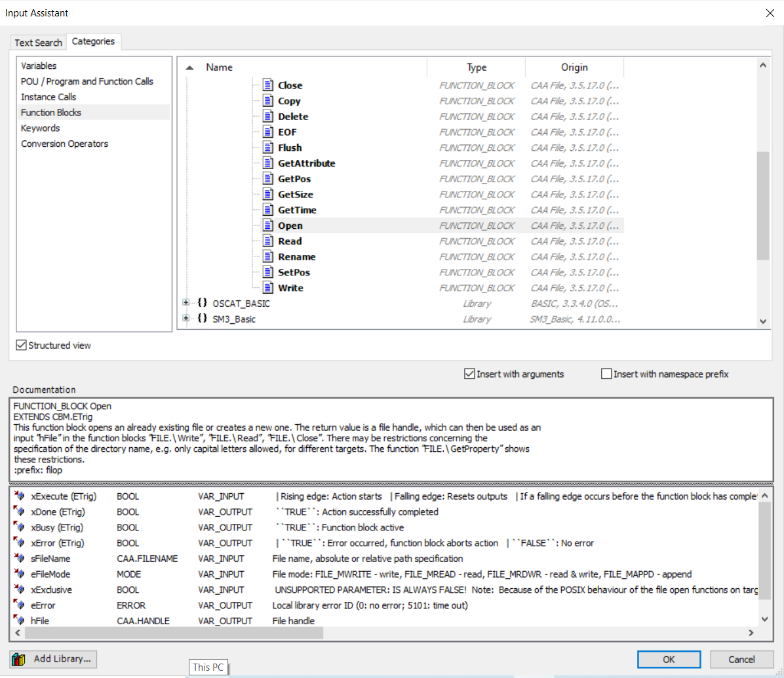Click the horizontal scrollbar in the parameters list
784x678 pixels.
[387, 633]
